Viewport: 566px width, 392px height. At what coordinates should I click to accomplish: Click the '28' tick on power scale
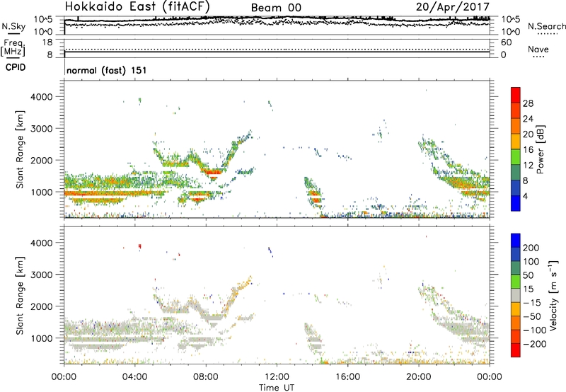click(528, 103)
